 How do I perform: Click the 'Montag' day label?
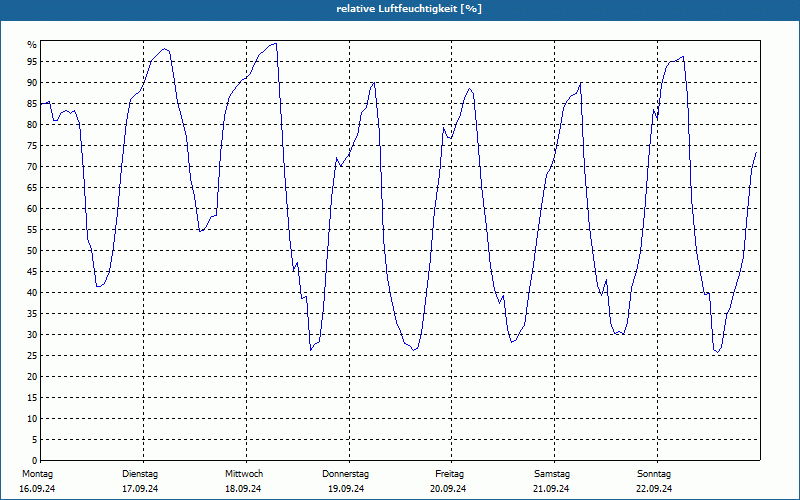click(x=37, y=474)
